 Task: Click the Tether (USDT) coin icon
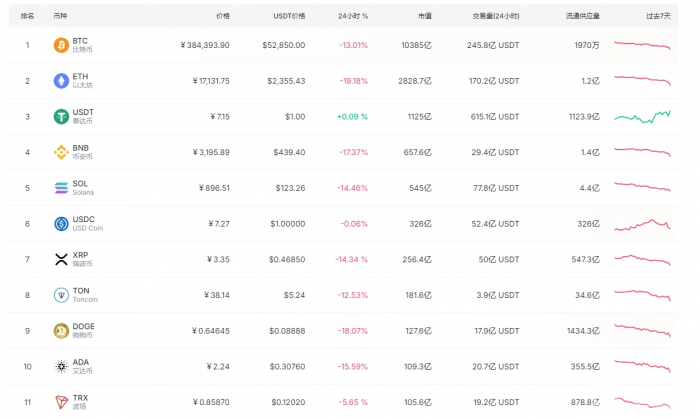[x=61, y=116]
